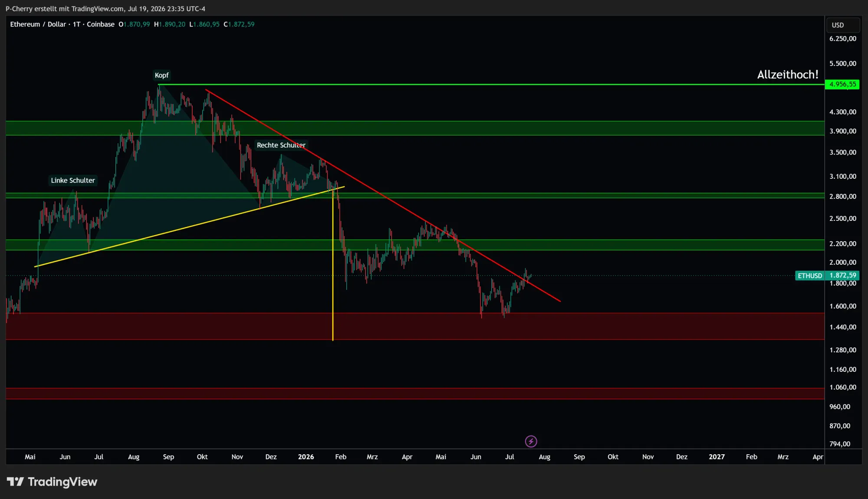
Task: Click the Jul label just before Aug 2026
Action: point(510,457)
